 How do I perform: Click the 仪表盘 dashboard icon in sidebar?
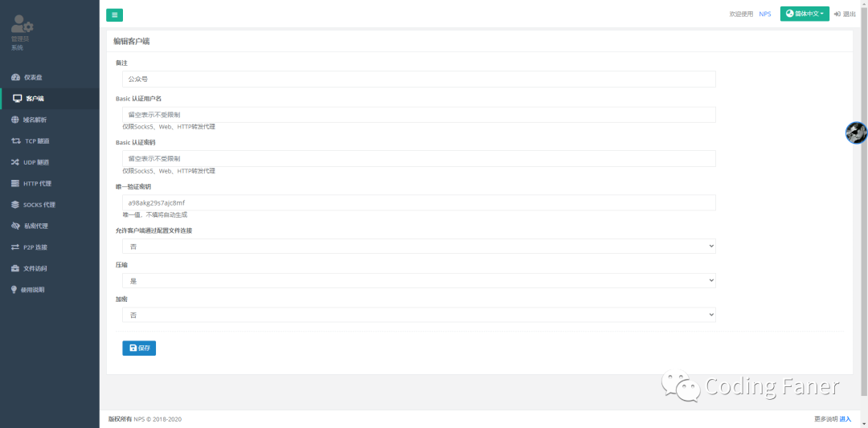pos(15,77)
